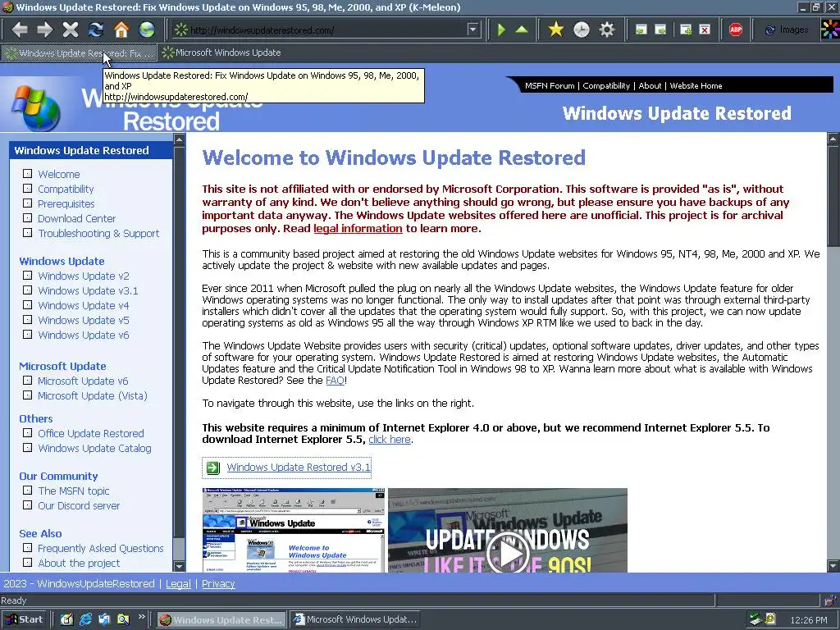Screen dimensions: 840x630
Task: Click the magnifier quick launch icon
Action: click(x=123, y=619)
